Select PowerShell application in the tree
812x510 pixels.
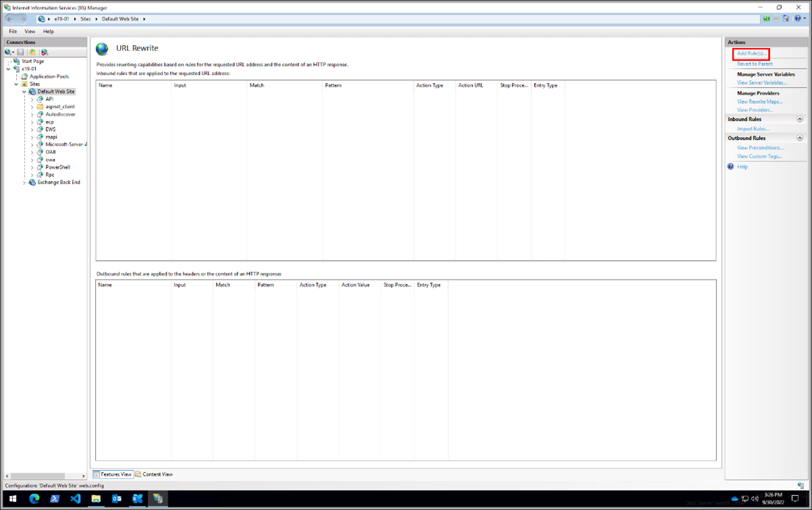tap(57, 167)
